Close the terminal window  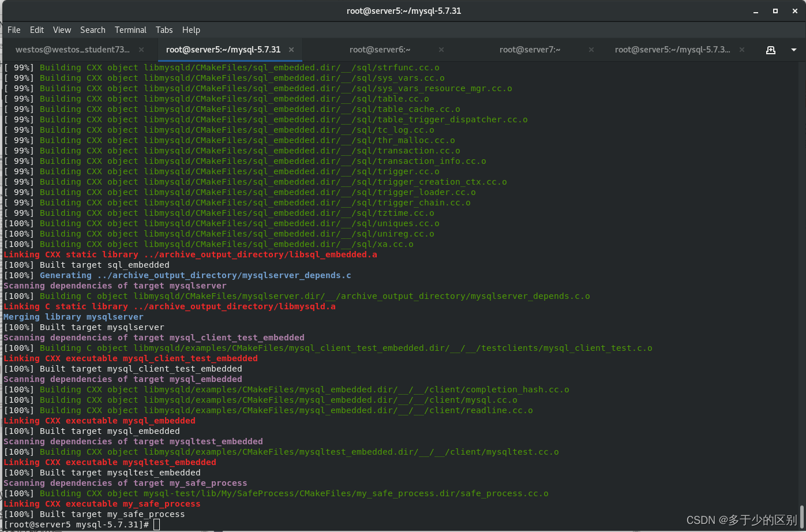tap(794, 11)
